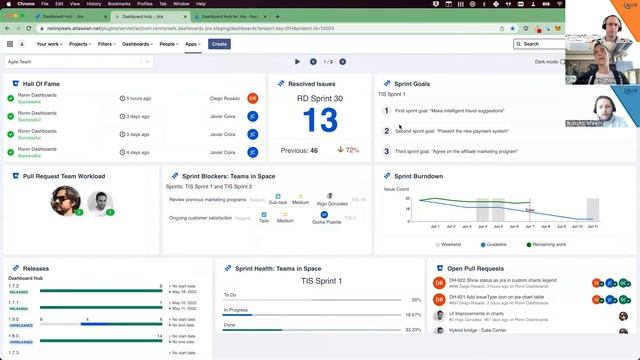Click the 1.7.2 release progress bar
640x360 pixels.
[x=101, y=291]
